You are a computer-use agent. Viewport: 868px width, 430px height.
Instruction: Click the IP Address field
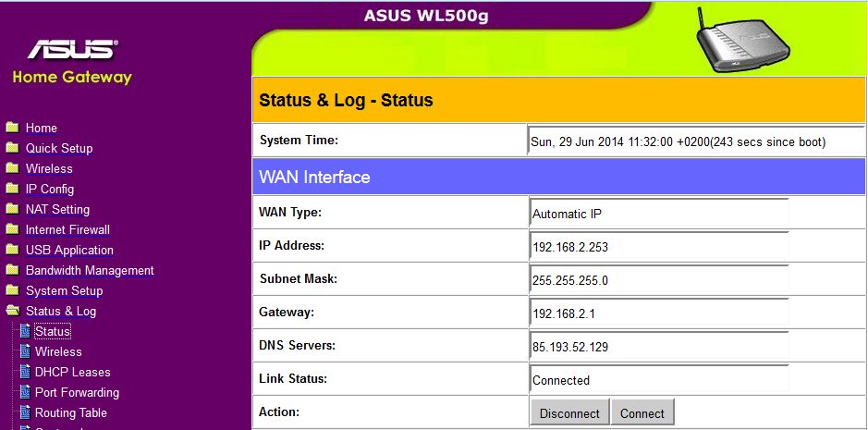[x=659, y=247]
